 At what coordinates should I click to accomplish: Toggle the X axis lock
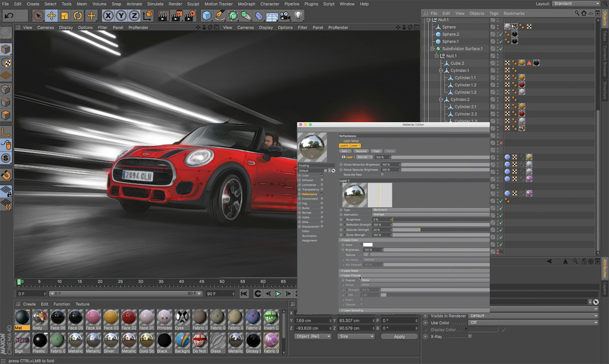(x=108, y=16)
